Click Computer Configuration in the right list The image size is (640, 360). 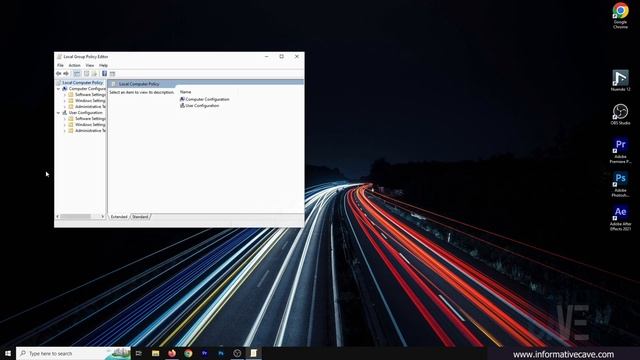click(x=207, y=99)
